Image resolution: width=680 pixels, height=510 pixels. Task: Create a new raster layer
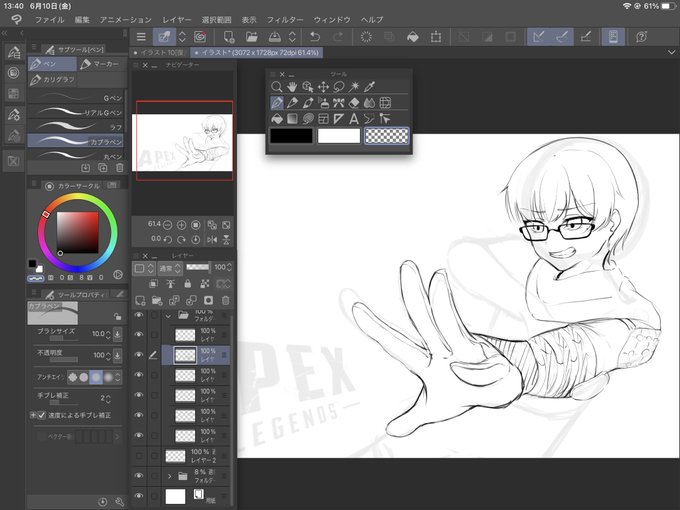pyautogui.click(x=140, y=301)
